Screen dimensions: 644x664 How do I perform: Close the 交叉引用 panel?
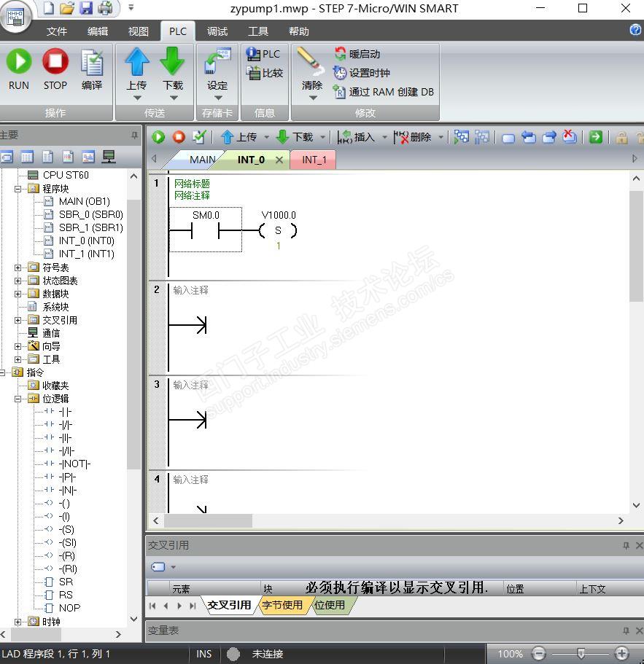coord(640,545)
